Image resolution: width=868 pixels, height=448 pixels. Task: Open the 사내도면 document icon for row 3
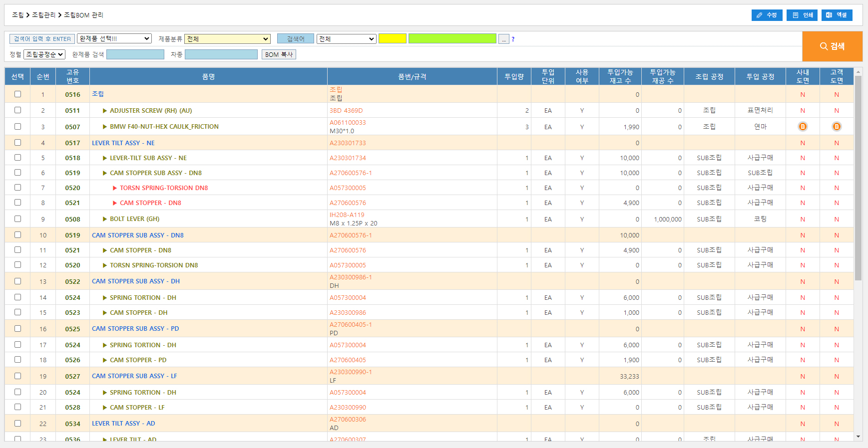803,127
